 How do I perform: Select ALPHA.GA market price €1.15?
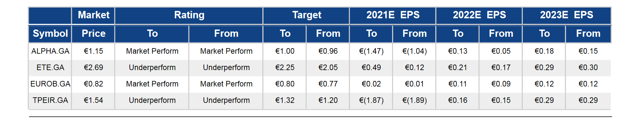tap(93, 51)
